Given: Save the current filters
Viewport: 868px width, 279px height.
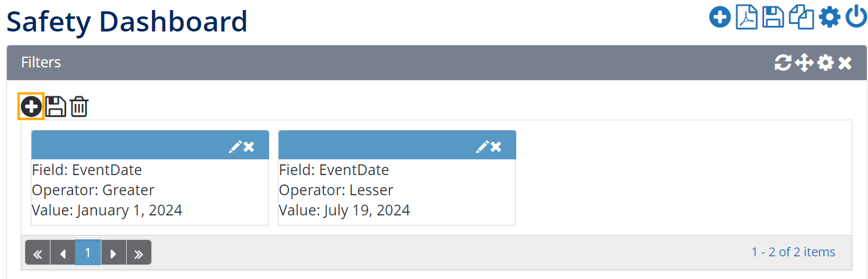Looking at the screenshot, I should 55,106.
